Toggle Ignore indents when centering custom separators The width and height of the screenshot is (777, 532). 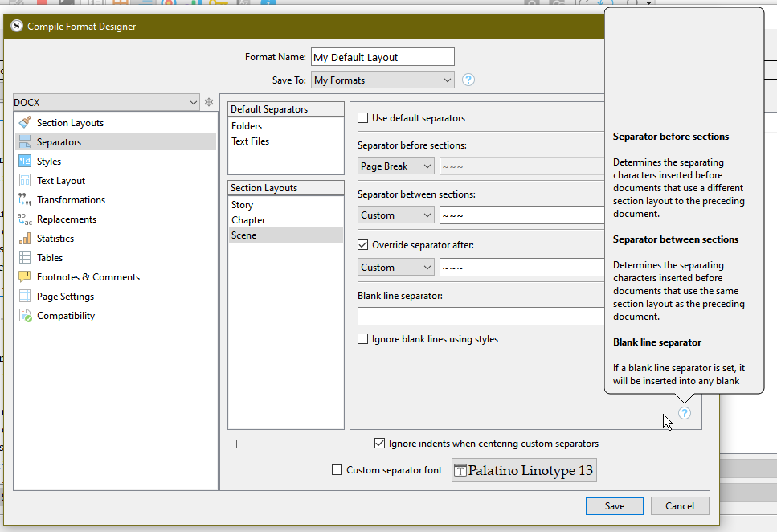point(379,444)
